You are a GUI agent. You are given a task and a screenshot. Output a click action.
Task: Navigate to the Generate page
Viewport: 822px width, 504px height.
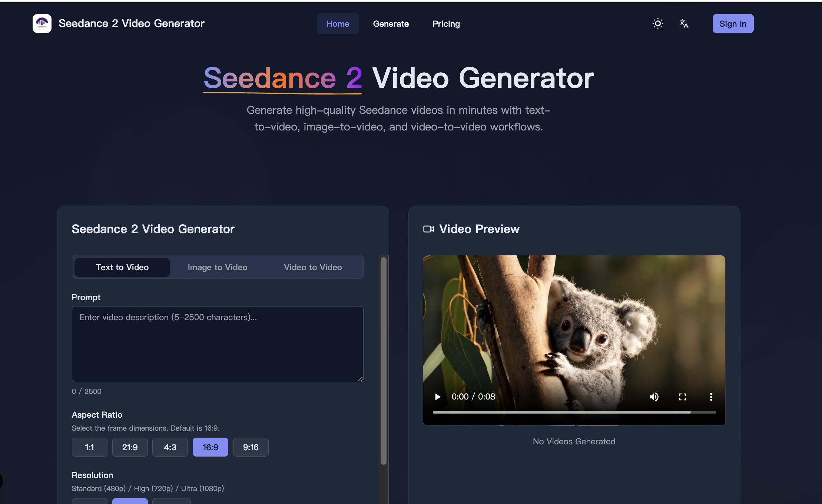click(x=391, y=23)
